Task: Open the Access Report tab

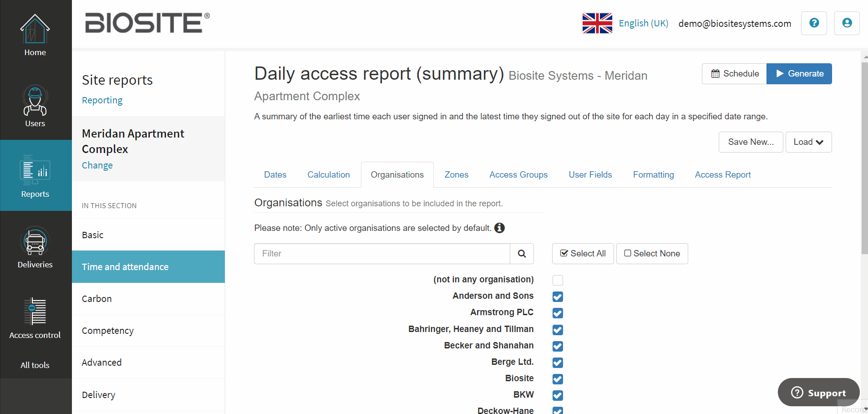Action: pyautogui.click(x=722, y=175)
